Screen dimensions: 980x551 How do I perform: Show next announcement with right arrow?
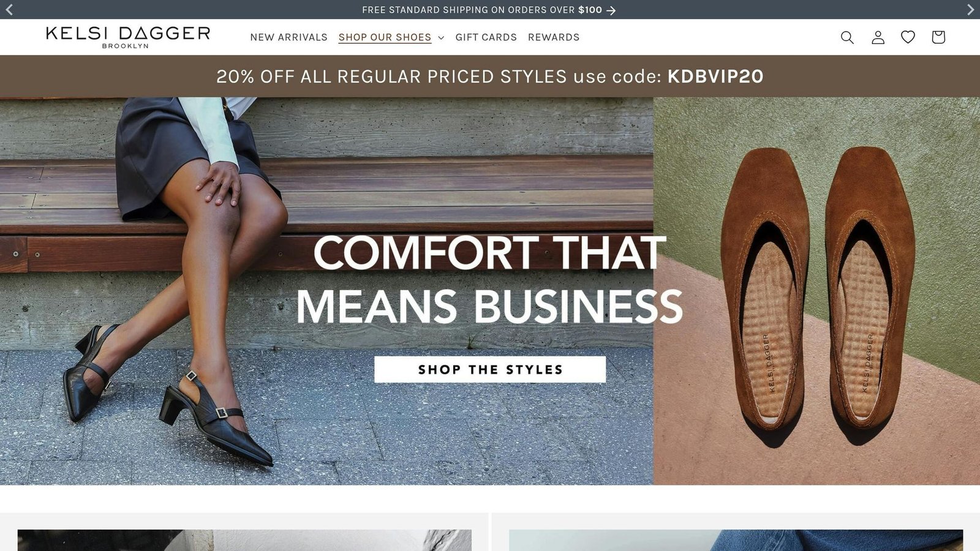coord(970,10)
